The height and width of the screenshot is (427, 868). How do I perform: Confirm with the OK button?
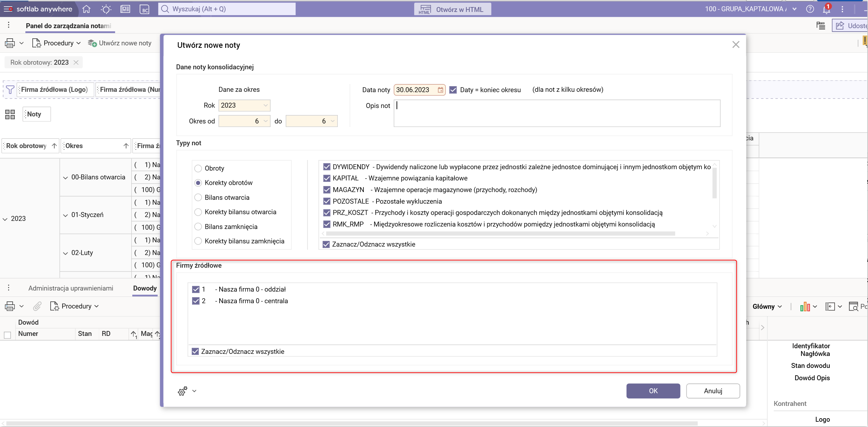click(653, 391)
